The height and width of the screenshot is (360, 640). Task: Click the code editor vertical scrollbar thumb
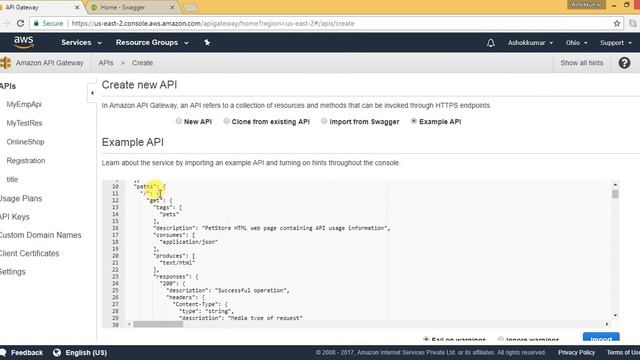click(615, 194)
